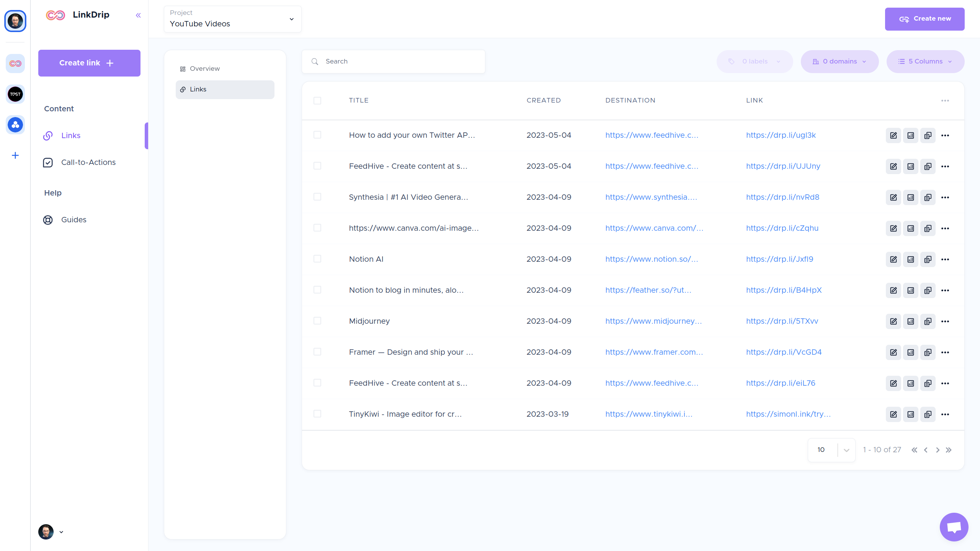
Task: Open Call-to-Actions in the sidebar
Action: tap(88, 162)
